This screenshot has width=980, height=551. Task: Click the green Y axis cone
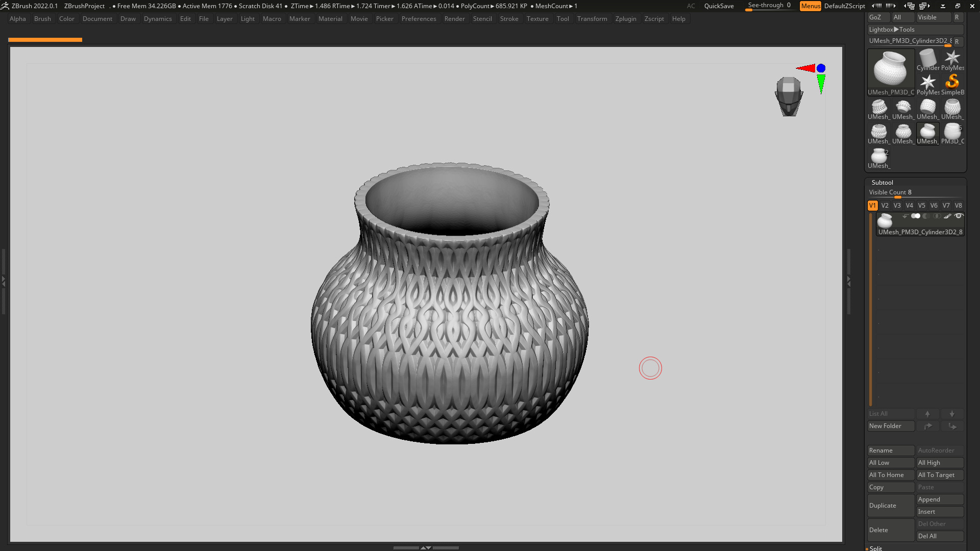point(821,84)
